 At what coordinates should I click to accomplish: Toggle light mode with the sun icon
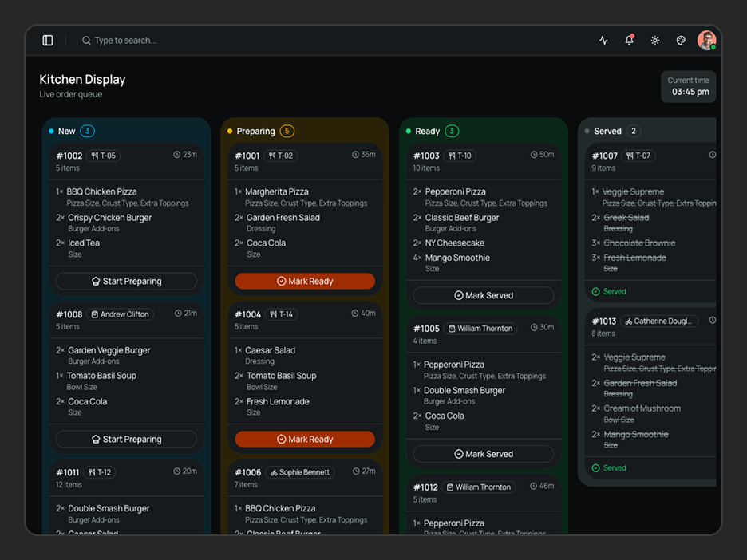[655, 41]
